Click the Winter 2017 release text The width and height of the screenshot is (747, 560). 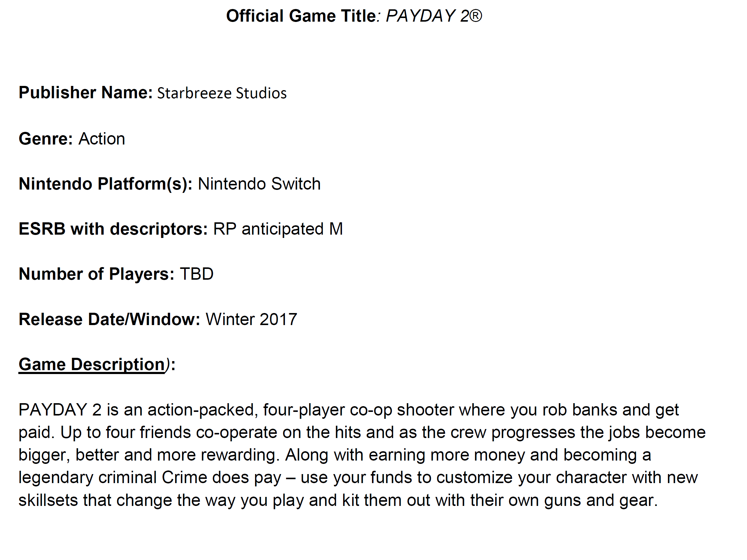(251, 319)
